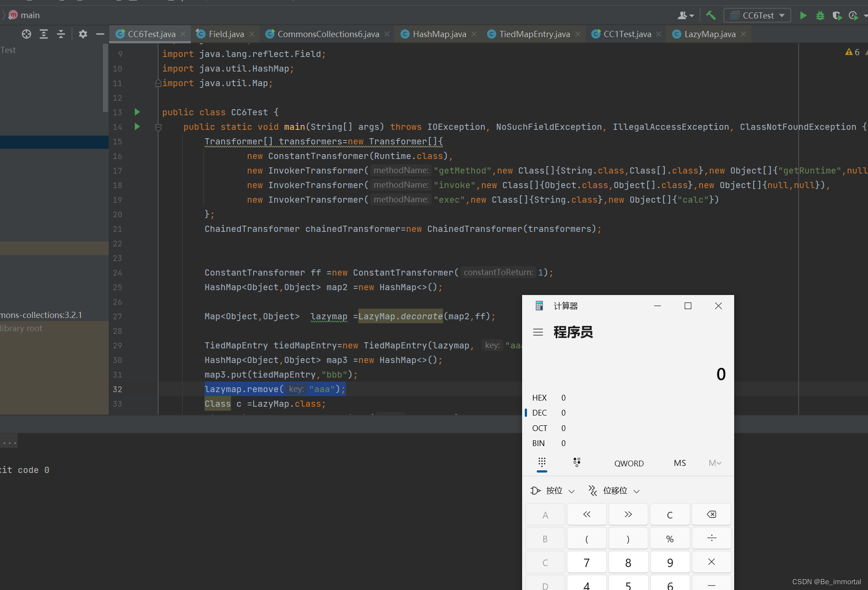Run with coverage shield icon

[837, 15]
